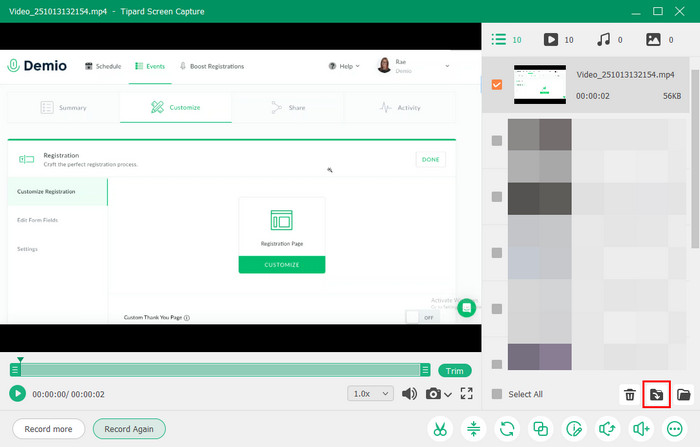Open the Schedule item in Demio navigation
The image size is (700, 447).
tap(103, 66)
